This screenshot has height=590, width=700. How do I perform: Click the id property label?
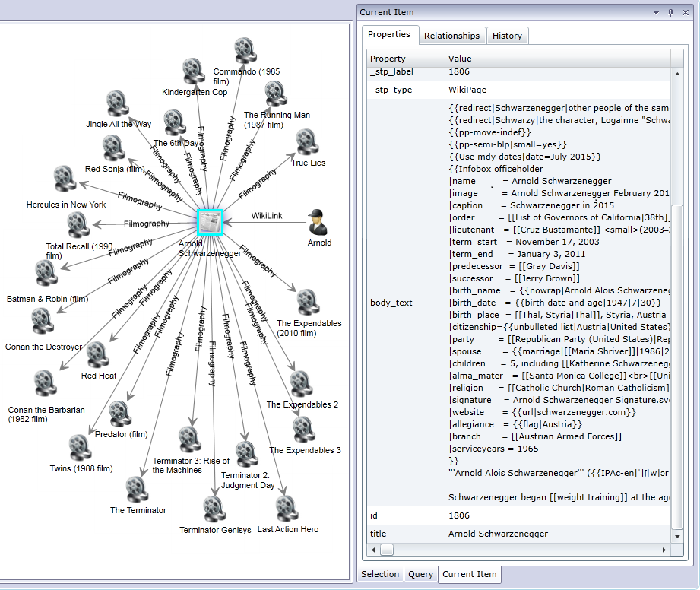point(374,515)
